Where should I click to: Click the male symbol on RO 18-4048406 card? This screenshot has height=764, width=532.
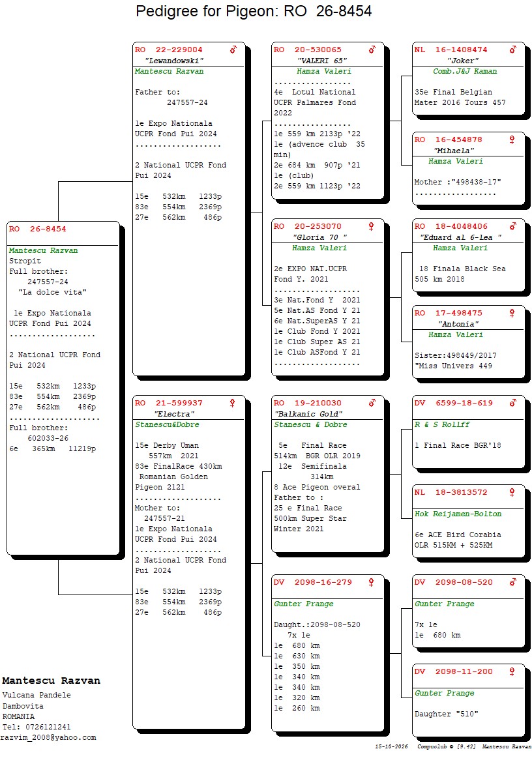point(513,226)
